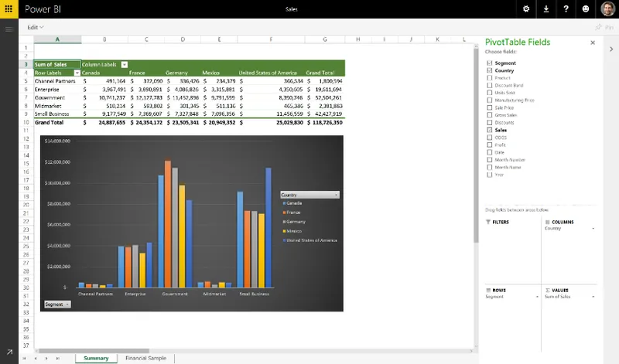Viewport: 619px width, 364px height.
Task: Select the Government row label cell
Action: tap(57, 98)
